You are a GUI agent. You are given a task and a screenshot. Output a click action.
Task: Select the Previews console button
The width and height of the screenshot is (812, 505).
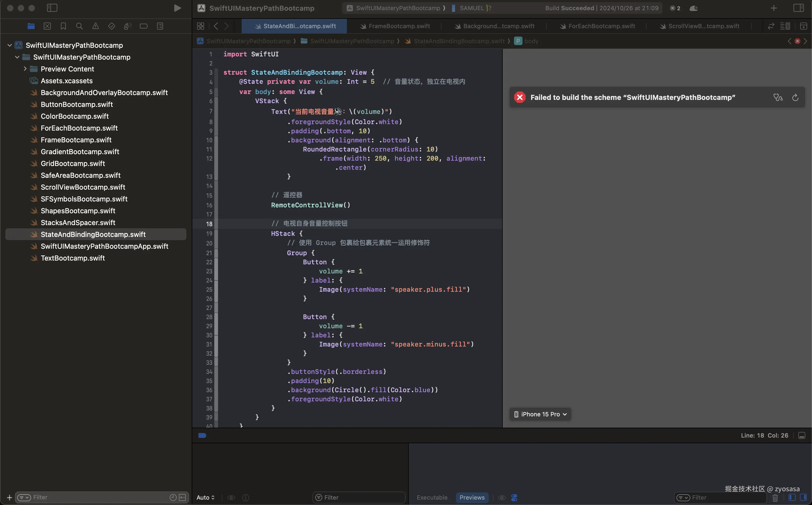pos(472,497)
